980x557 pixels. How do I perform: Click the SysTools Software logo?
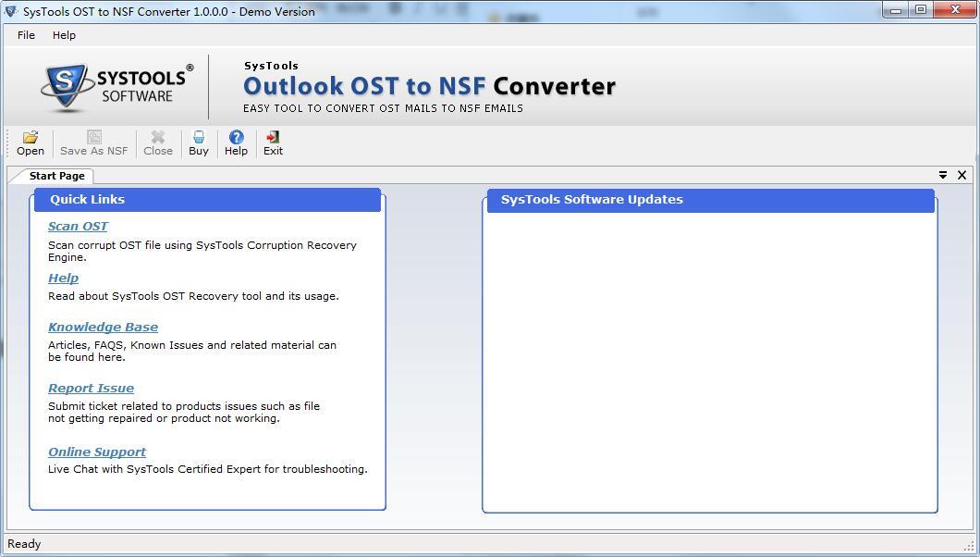[x=116, y=87]
